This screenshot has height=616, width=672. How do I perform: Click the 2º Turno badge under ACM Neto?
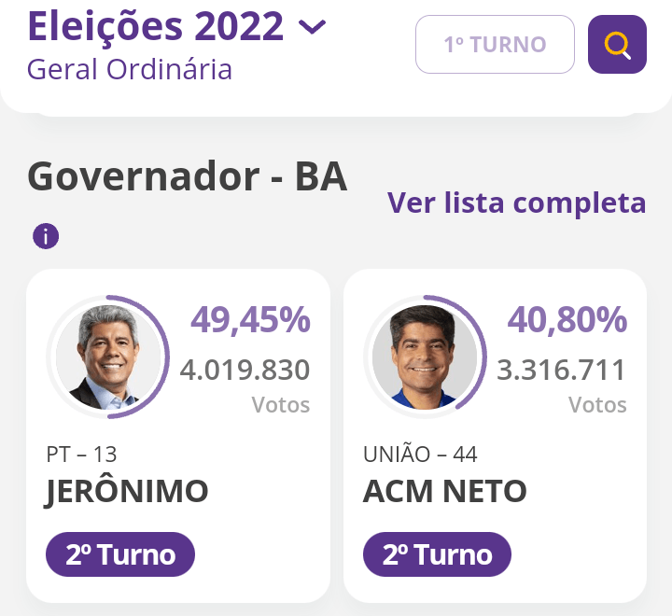[x=437, y=554]
